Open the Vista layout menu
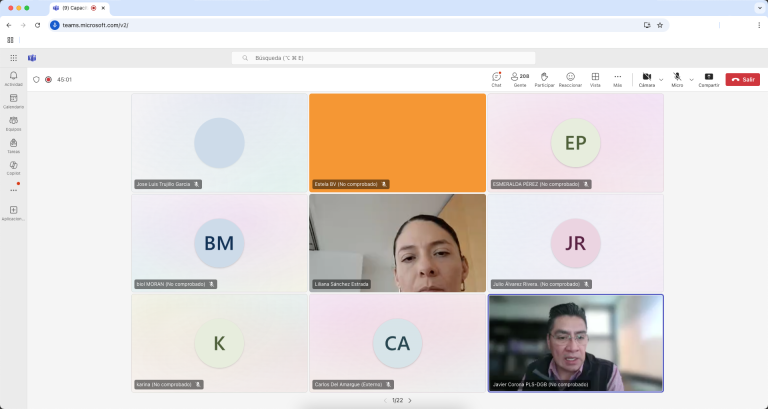The image size is (768, 409). point(595,78)
